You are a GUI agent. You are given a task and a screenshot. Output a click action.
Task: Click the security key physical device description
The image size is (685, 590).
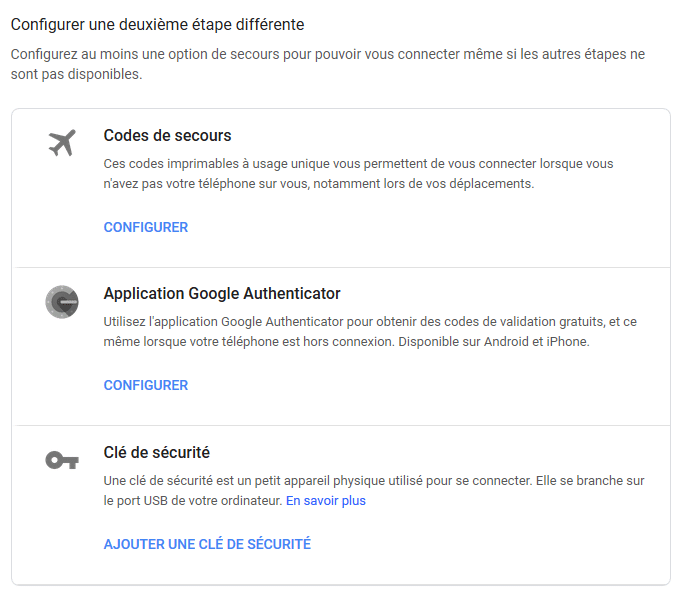click(374, 490)
